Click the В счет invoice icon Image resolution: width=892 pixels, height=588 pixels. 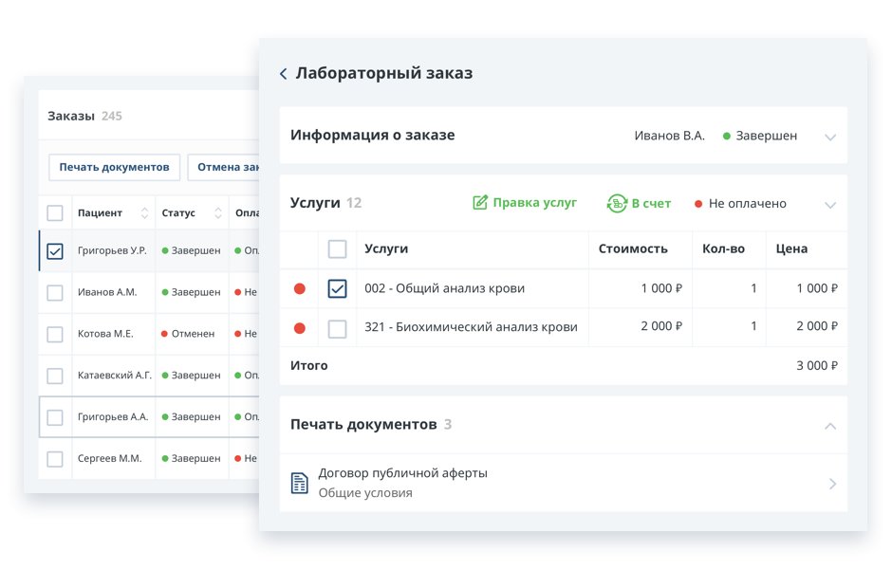click(617, 203)
